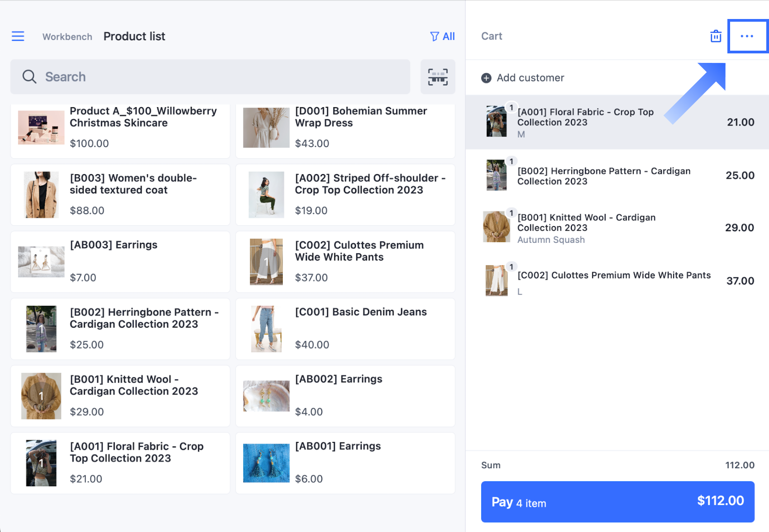Image resolution: width=769 pixels, height=532 pixels.
Task: Add AB003 Earrings product card
Action: click(x=120, y=262)
